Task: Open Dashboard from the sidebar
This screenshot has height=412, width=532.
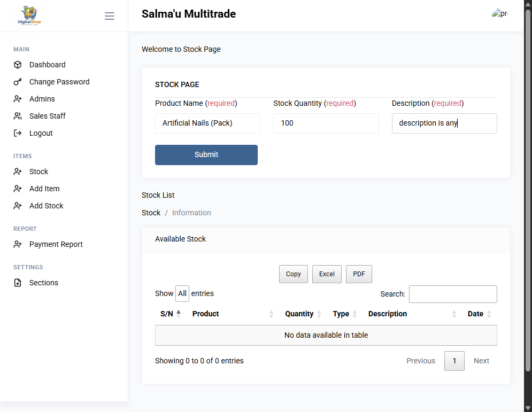Action: [48, 65]
